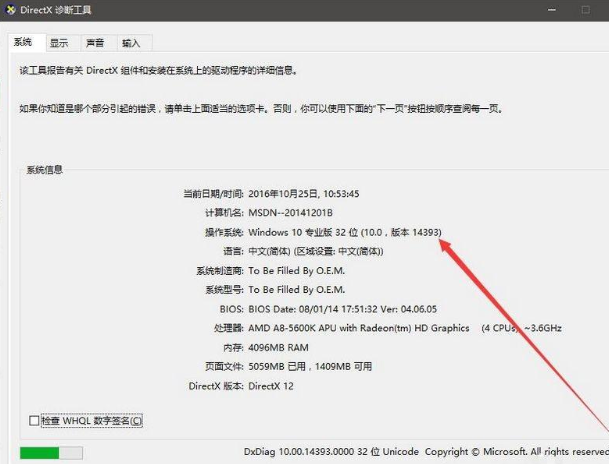This screenshot has height=464, width=609.
Task: Click the 当前日期/时间 label
Action: [x=214, y=194]
